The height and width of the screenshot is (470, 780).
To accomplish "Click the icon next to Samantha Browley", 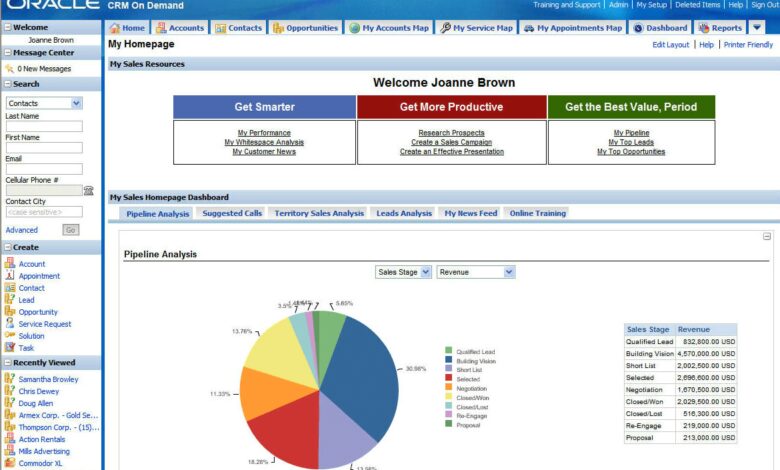I will (10, 378).
